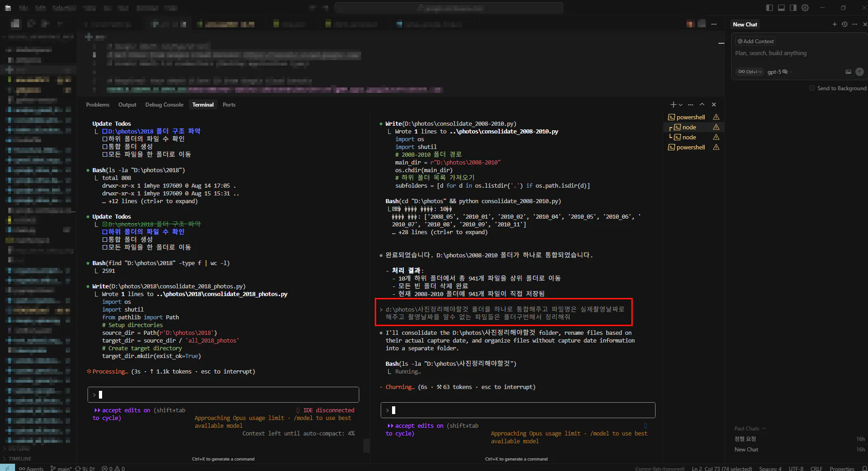Switch to the Output tab
Screen dimensions: 868x471
tap(127, 105)
